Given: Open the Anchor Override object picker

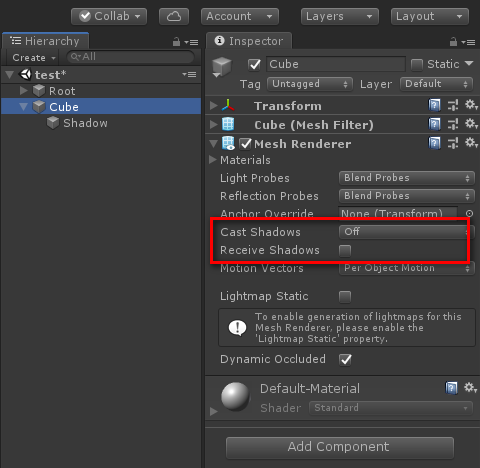Looking at the screenshot, I should [469, 213].
